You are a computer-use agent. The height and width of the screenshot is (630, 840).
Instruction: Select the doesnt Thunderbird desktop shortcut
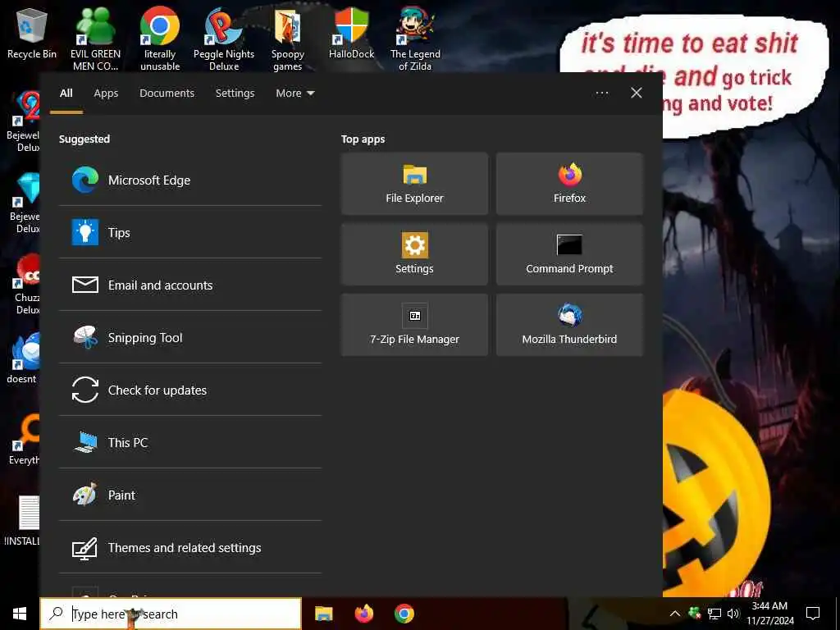22,358
